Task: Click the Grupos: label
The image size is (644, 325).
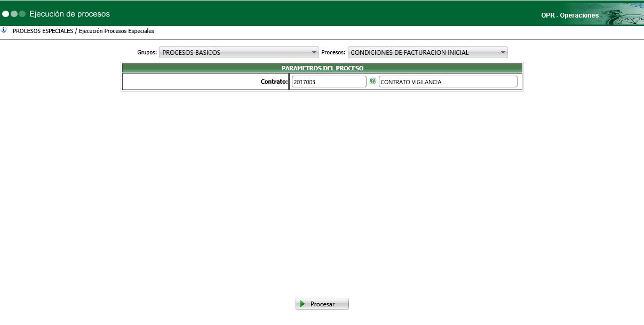Action: point(147,53)
